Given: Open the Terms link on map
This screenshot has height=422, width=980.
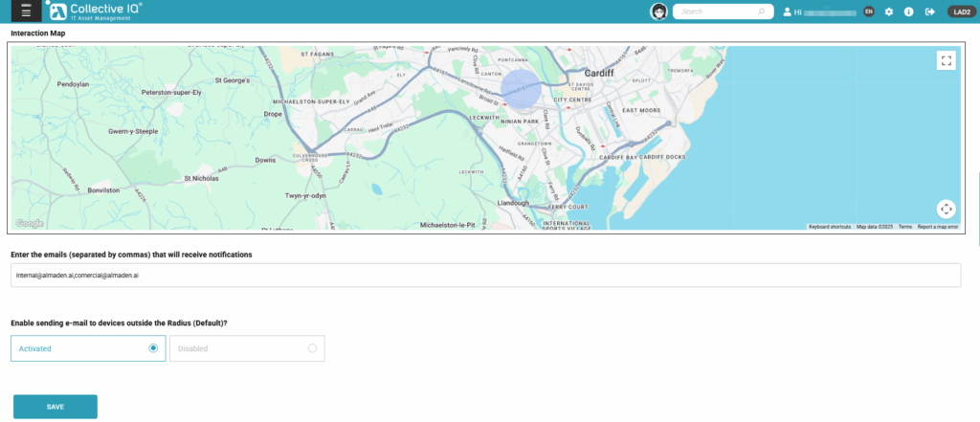Looking at the screenshot, I should (x=904, y=227).
